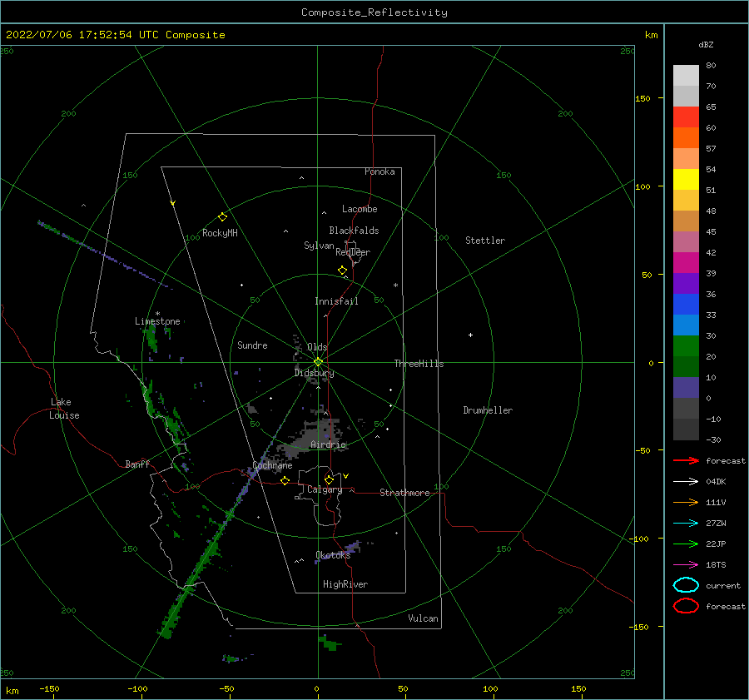Select the Cochrane label
Viewport: 749px width, 700px height.
(272, 465)
